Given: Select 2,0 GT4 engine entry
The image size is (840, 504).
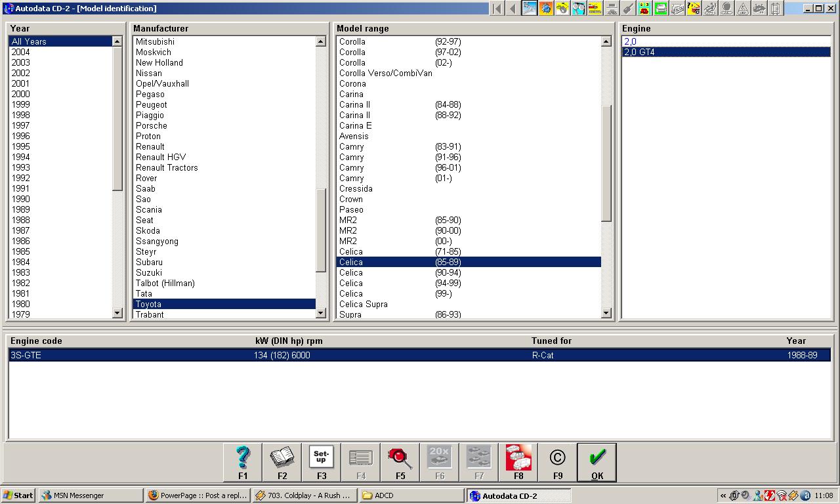Looking at the screenshot, I should click(x=726, y=52).
